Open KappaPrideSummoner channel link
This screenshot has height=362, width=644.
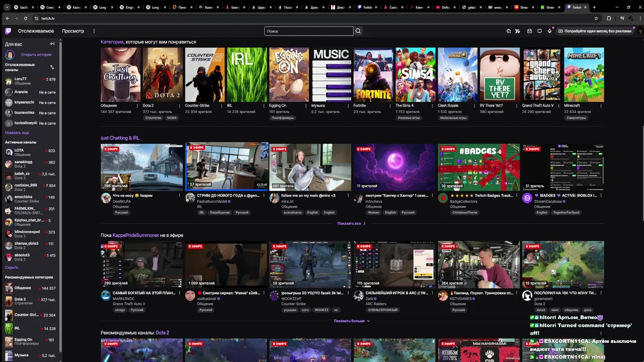point(135,235)
